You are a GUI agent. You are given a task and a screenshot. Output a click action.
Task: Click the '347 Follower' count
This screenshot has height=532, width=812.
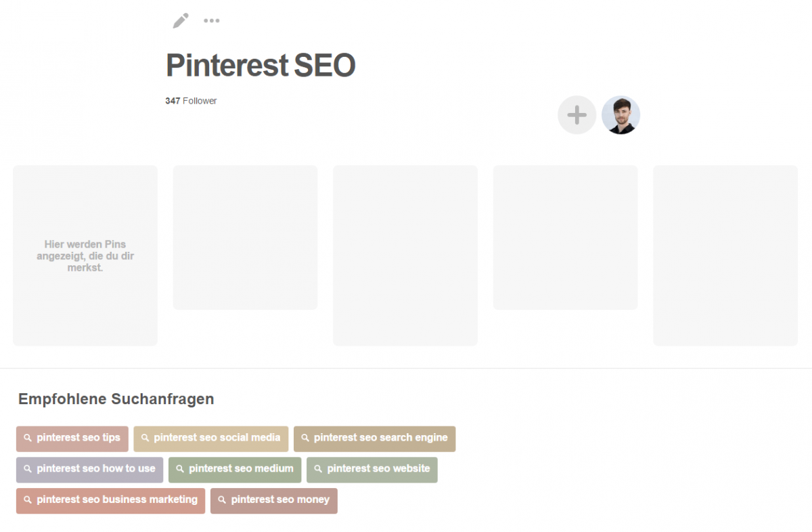pos(191,101)
